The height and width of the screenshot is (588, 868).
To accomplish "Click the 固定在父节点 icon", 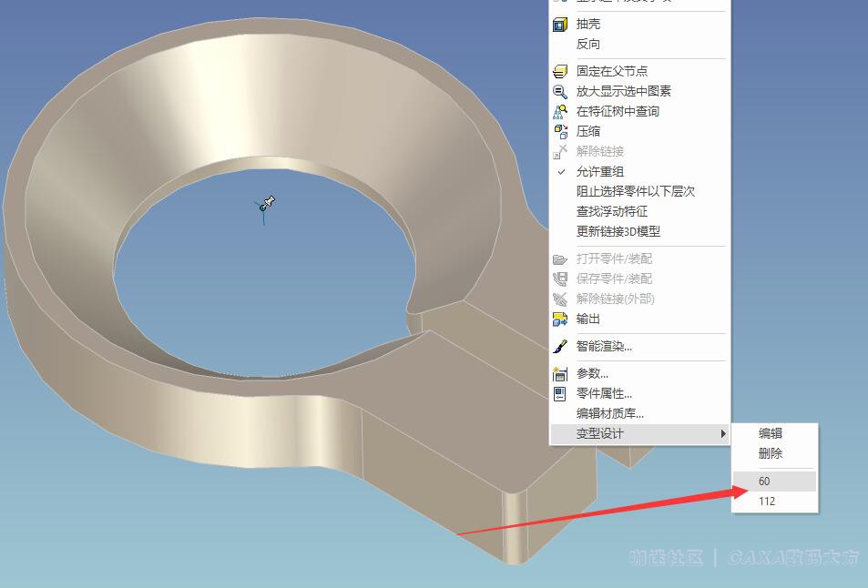I will [560, 71].
